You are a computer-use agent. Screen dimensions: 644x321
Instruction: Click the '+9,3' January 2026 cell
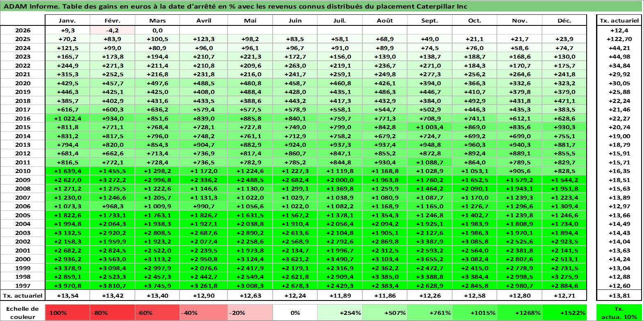click(x=67, y=30)
